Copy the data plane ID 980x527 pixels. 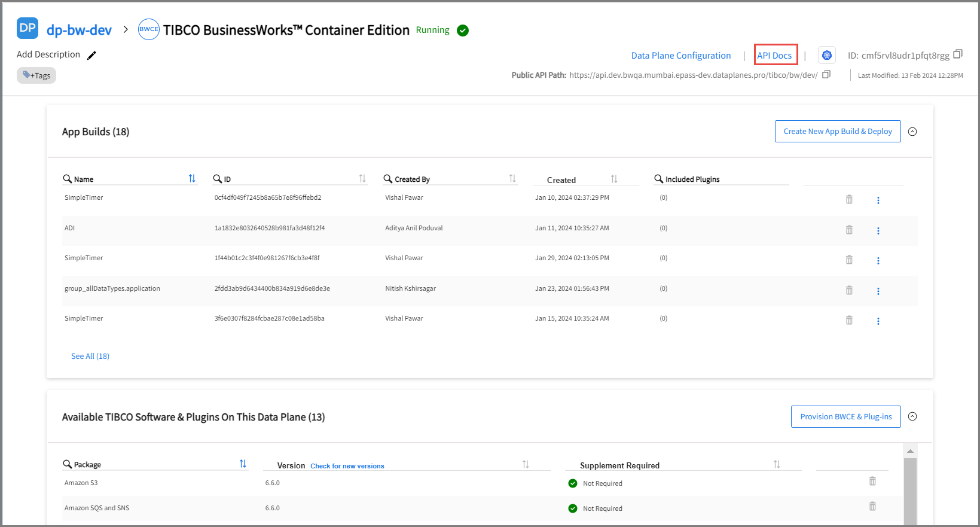point(957,54)
